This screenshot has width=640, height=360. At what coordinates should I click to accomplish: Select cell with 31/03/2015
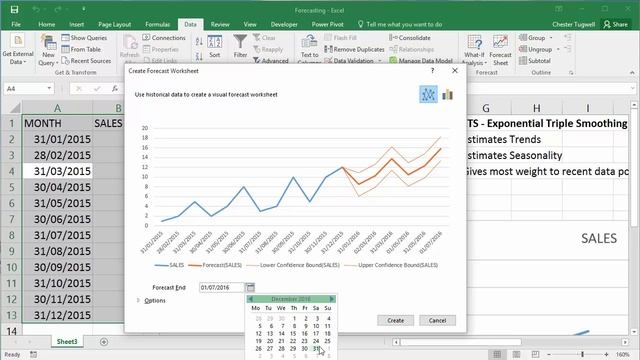(x=57, y=171)
